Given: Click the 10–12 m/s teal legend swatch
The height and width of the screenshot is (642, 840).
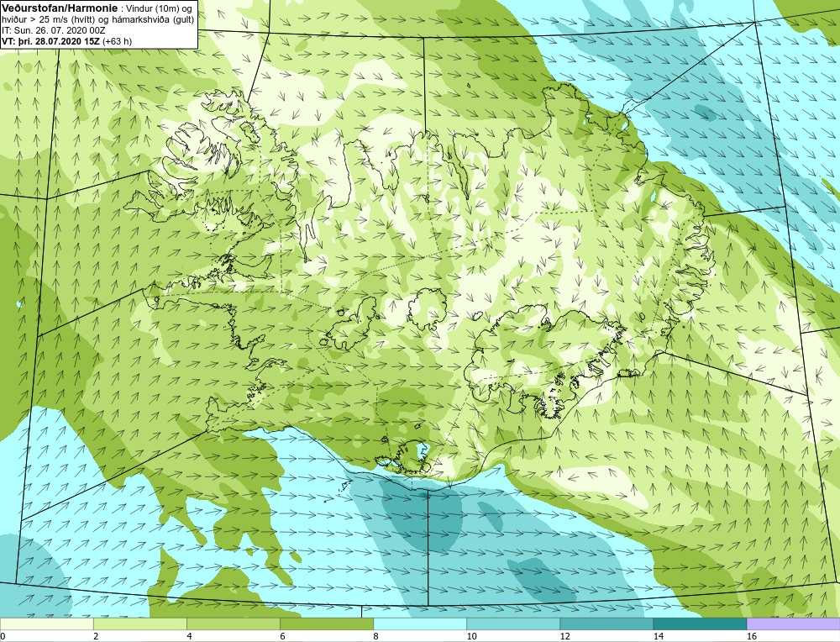Looking at the screenshot, I should coord(513,624).
